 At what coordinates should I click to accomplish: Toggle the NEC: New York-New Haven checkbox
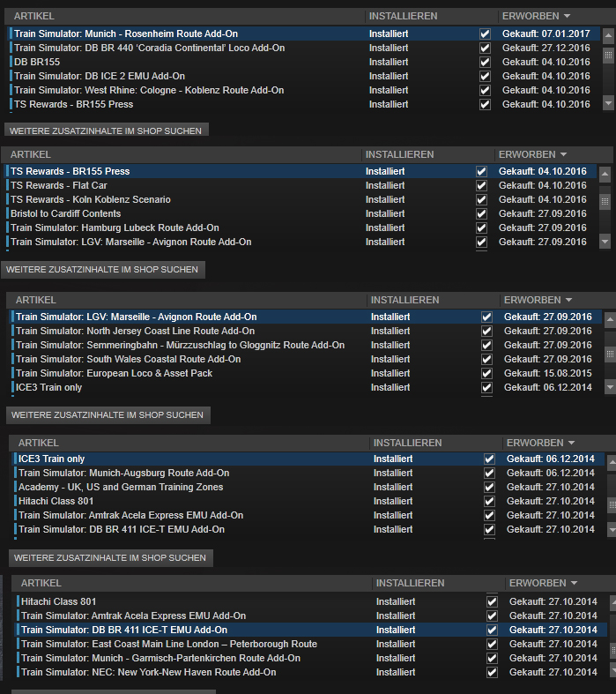pos(492,672)
